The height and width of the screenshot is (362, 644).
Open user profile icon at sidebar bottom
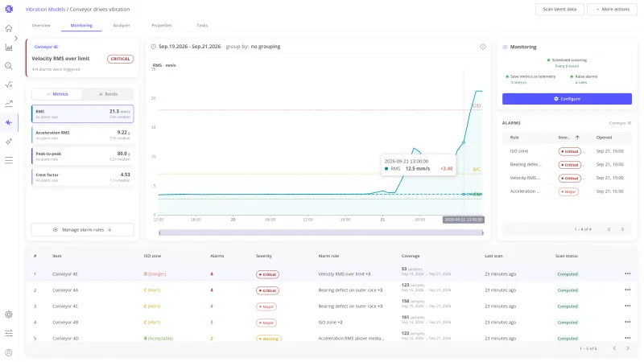[9, 352]
